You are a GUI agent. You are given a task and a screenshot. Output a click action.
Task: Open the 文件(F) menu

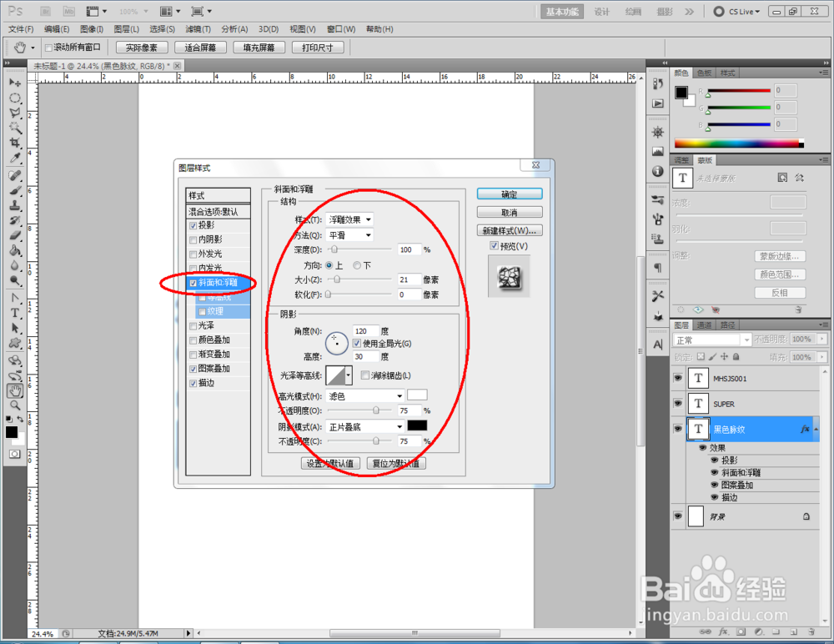tap(22, 29)
